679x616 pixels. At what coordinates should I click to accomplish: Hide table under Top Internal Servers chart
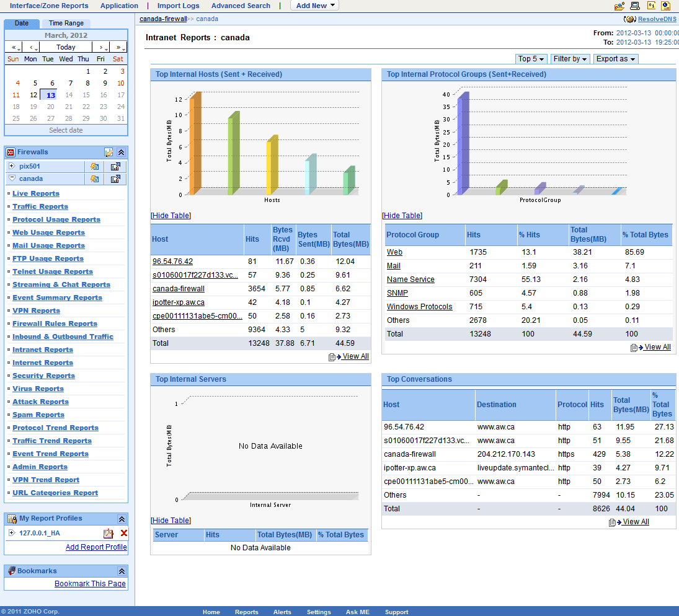pyautogui.click(x=171, y=521)
